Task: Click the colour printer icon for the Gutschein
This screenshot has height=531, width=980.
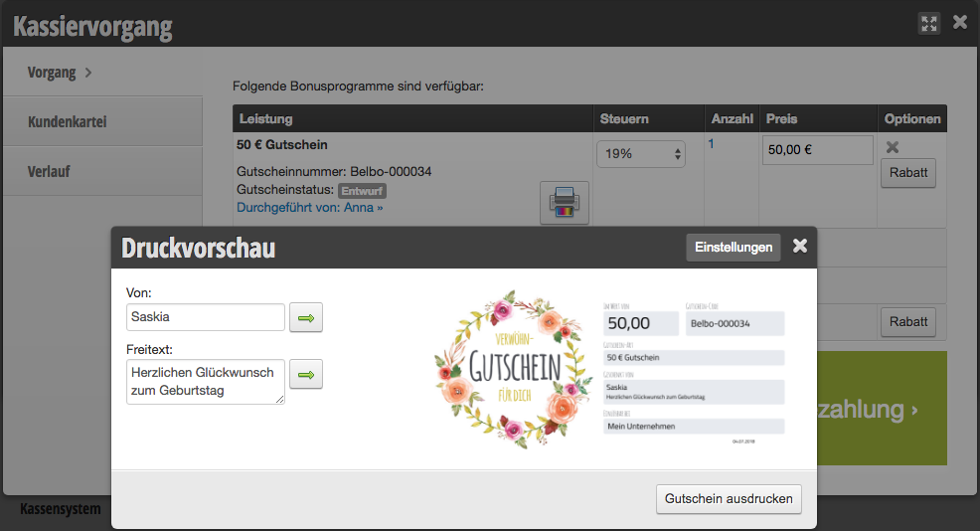Action: tap(565, 203)
